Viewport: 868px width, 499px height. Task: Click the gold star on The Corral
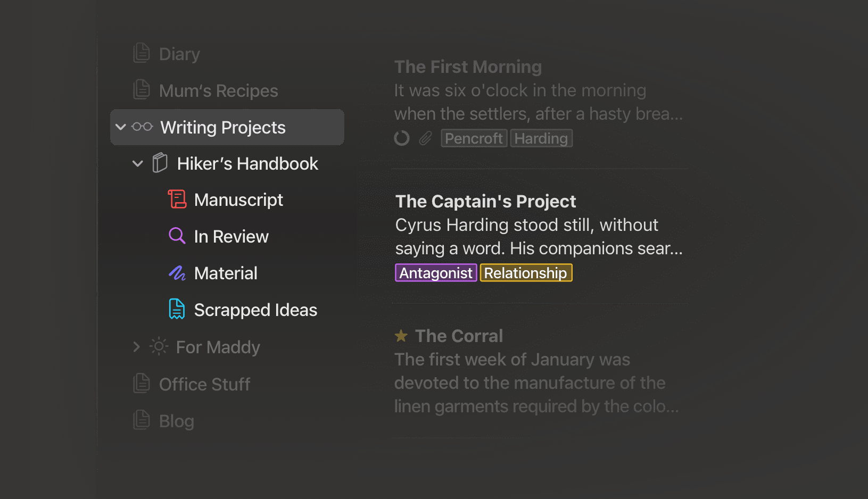(x=401, y=336)
